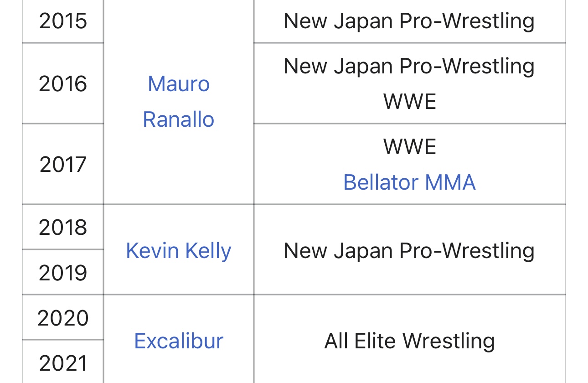This screenshot has width=588, height=383.
Task: Select the 2019 year cell
Action: [63, 273]
